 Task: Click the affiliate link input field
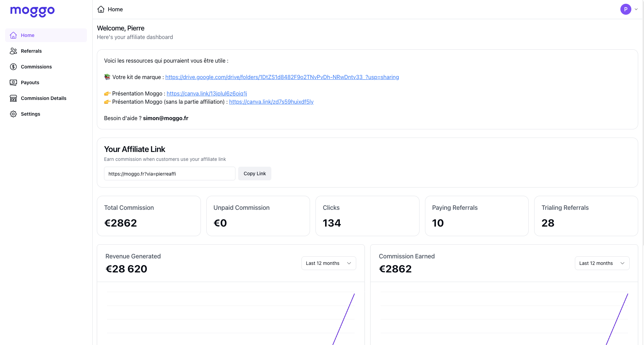170,174
